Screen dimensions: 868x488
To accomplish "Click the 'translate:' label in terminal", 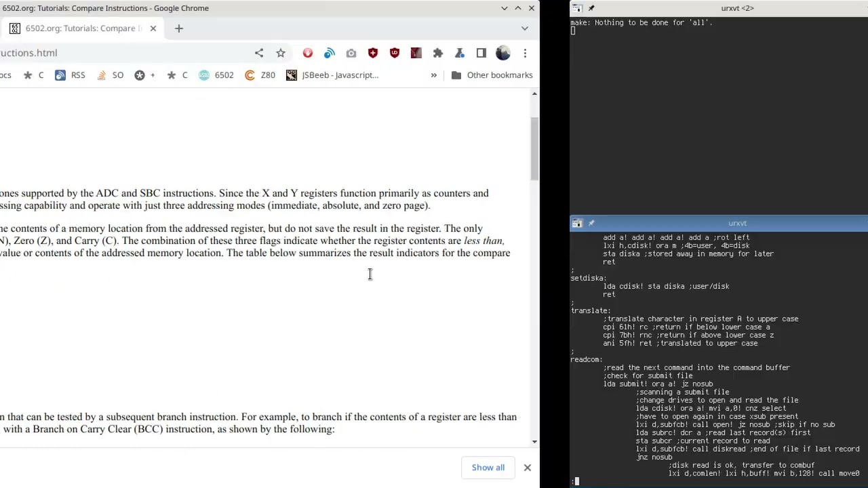I will point(591,310).
